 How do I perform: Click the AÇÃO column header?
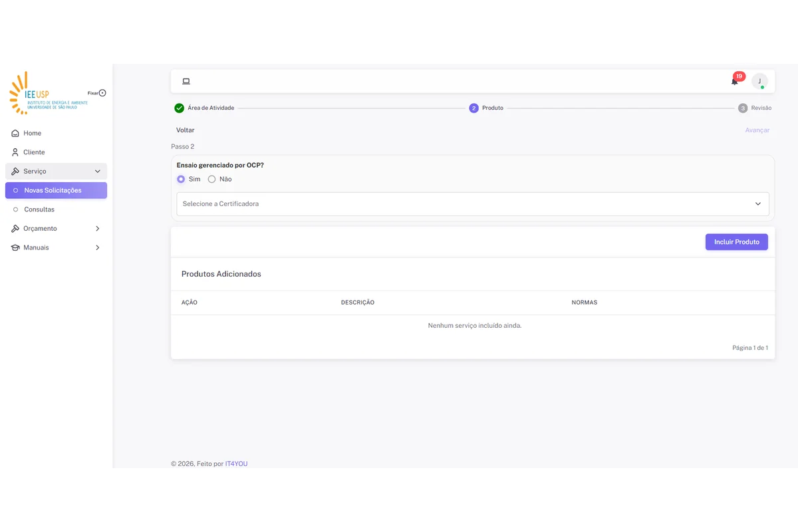coord(190,303)
